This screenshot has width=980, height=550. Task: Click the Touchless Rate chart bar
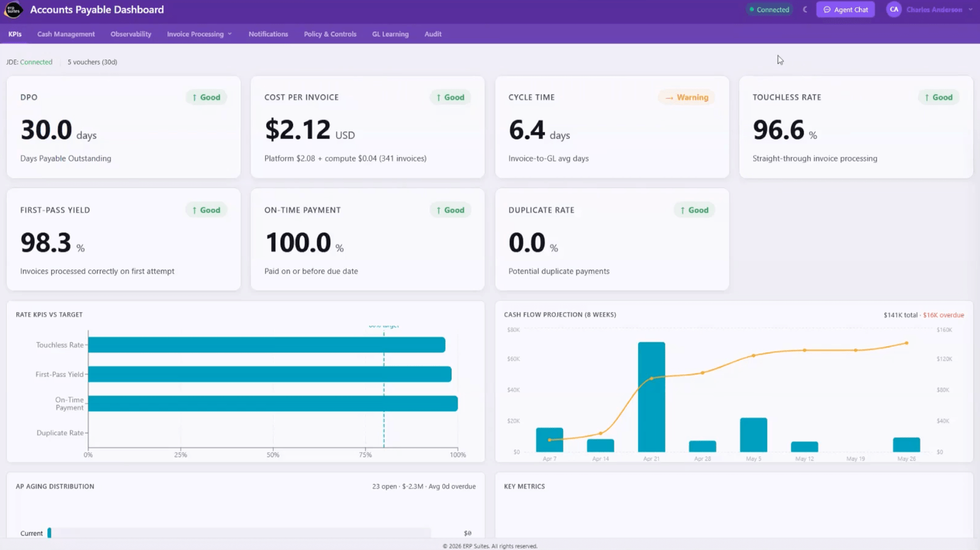(x=267, y=345)
